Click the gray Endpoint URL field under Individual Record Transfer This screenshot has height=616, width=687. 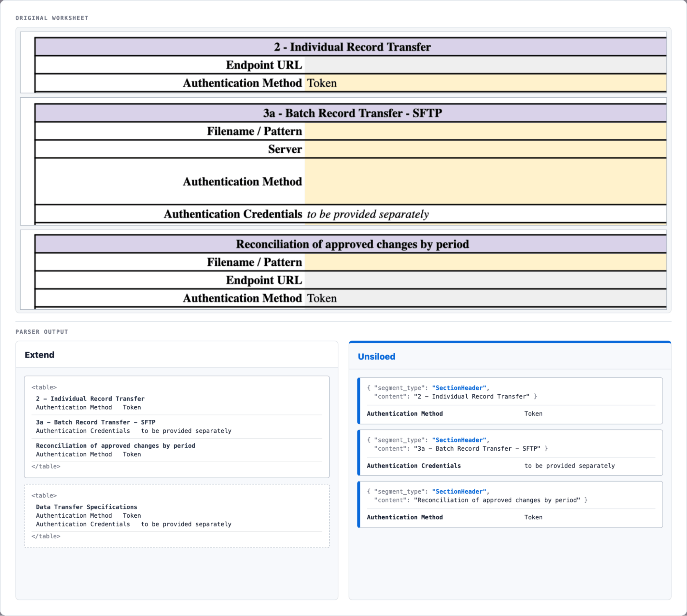coord(485,65)
